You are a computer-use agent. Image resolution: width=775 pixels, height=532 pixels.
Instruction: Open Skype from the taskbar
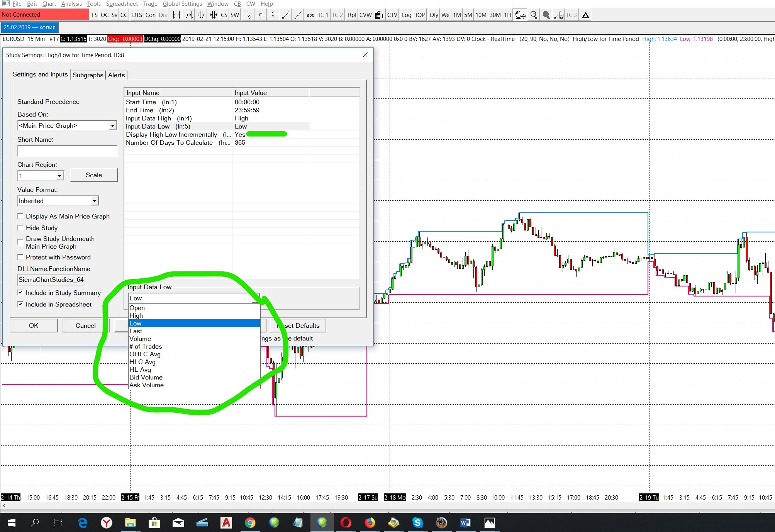[417, 522]
